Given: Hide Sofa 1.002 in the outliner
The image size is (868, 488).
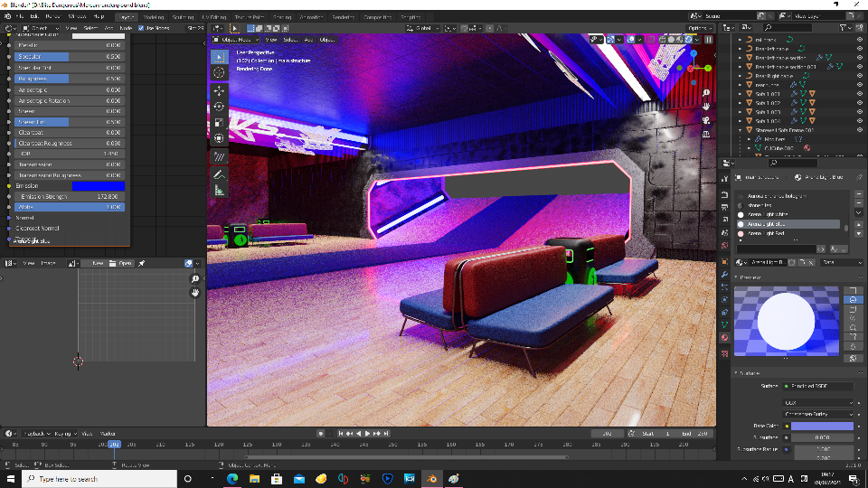Looking at the screenshot, I should pyautogui.click(x=860, y=103).
